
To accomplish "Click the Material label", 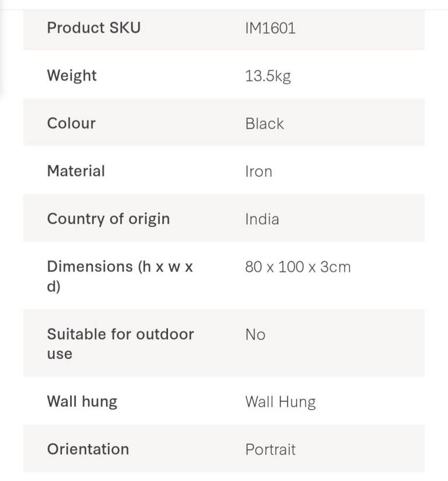I will click(x=76, y=171).
